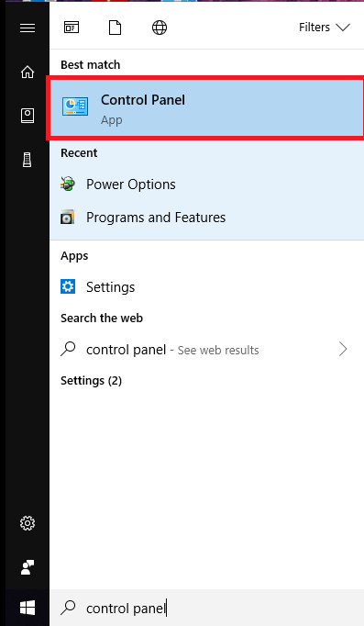This screenshot has width=364, height=626.
Task: Filter results by Web globe icon
Action: point(160,28)
